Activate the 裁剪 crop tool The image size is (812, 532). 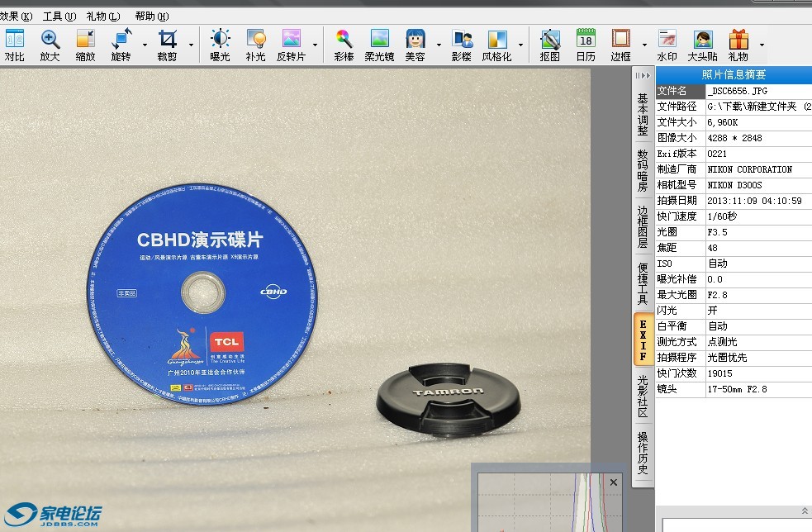(x=167, y=45)
